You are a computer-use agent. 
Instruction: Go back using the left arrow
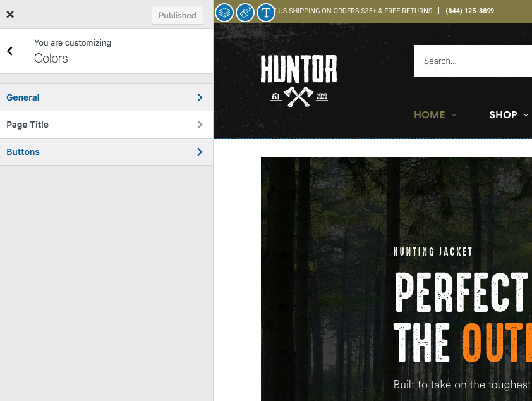[10, 51]
